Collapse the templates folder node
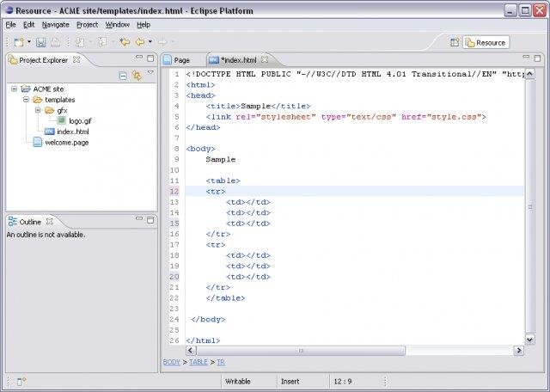 [x=26, y=100]
